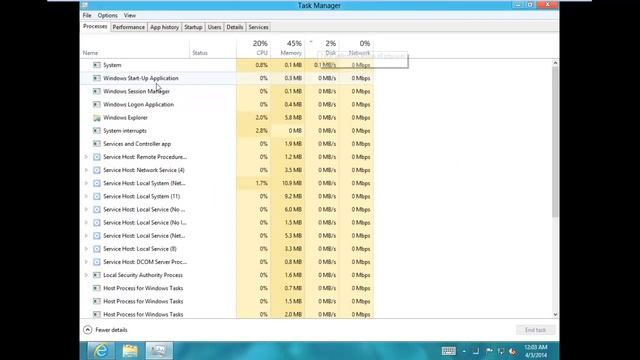This screenshot has height=360, width=640.
Task: Click the Local Security Authority Process icon
Action: click(x=97, y=275)
